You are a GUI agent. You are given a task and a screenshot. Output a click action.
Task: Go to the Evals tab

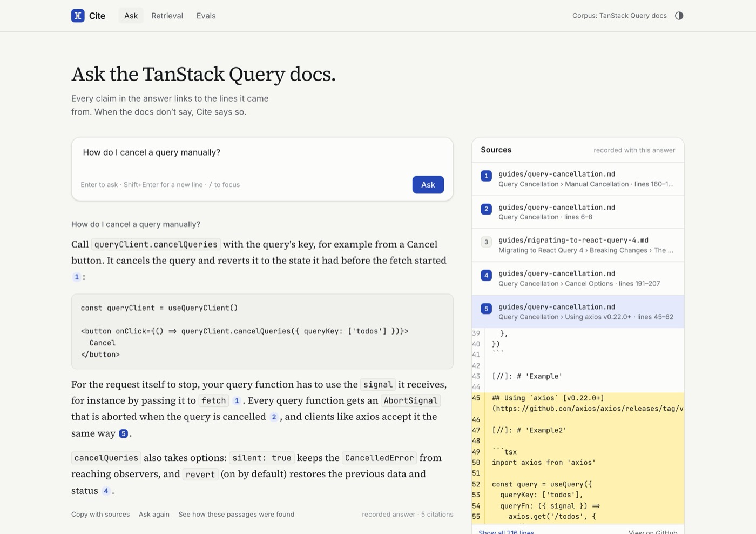206,16
